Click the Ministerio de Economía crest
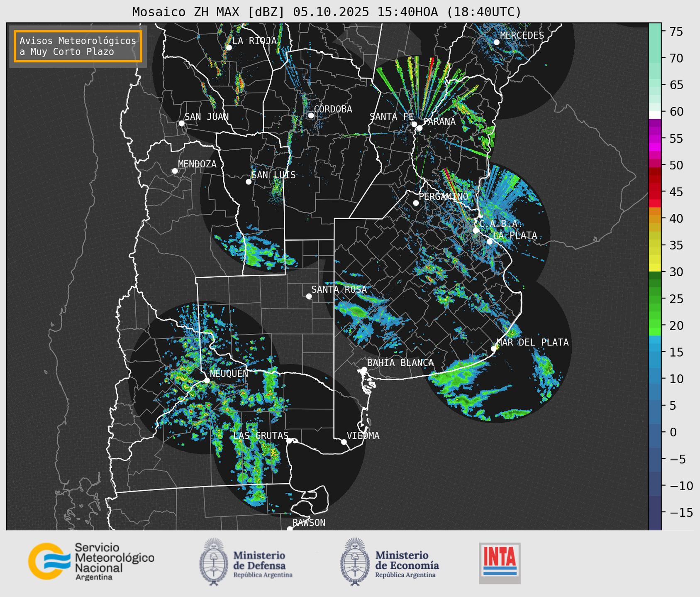The height and width of the screenshot is (597, 700). [355, 562]
